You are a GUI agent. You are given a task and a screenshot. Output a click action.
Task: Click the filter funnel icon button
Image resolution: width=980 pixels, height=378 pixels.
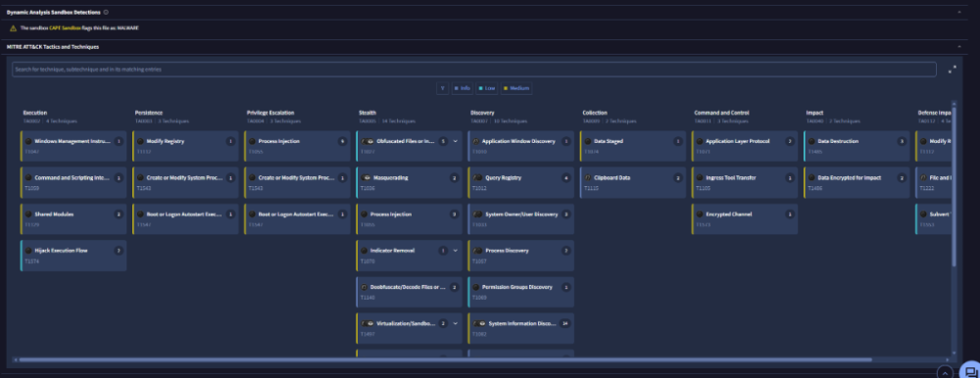pos(443,88)
